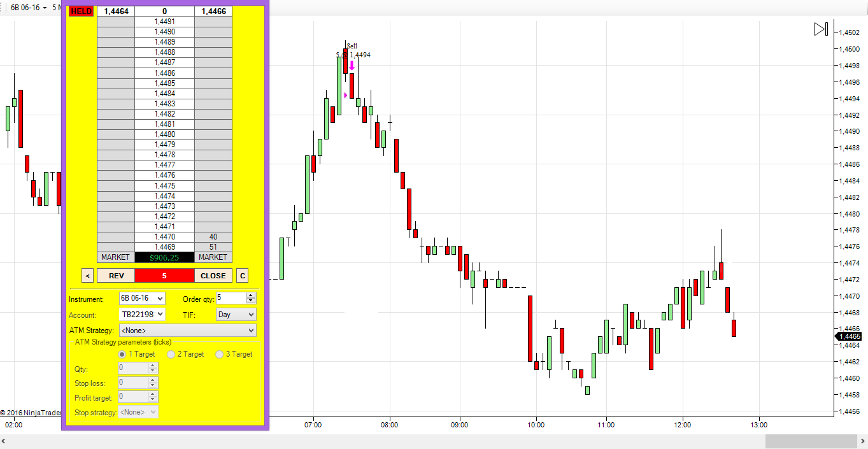This screenshot has height=449, width=868.
Task: Jump to latest bar with skip-to-end icon
Action: (x=821, y=29)
